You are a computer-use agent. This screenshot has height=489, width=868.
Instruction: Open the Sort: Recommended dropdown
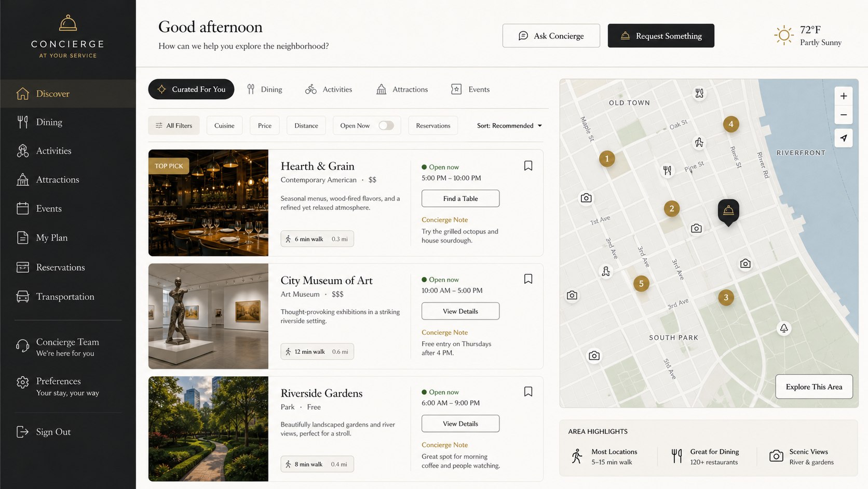click(509, 126)
